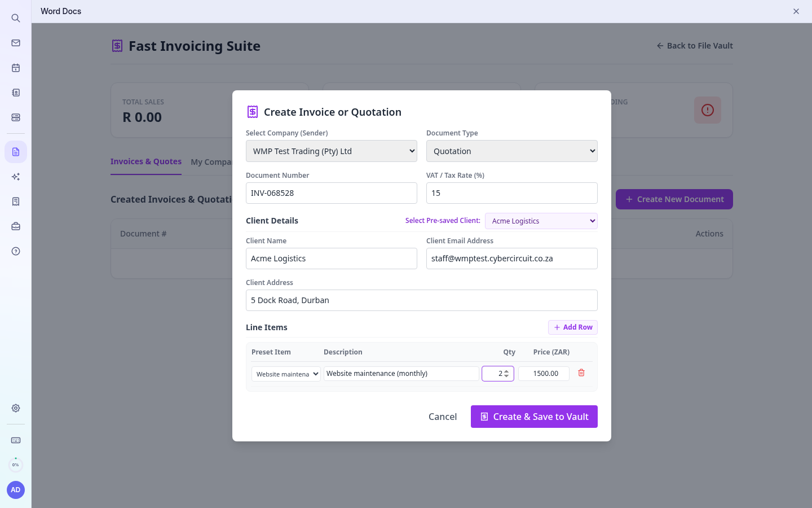Cancel the invoice creation dialog
The image size is (812, 508).
coord(443,417)
